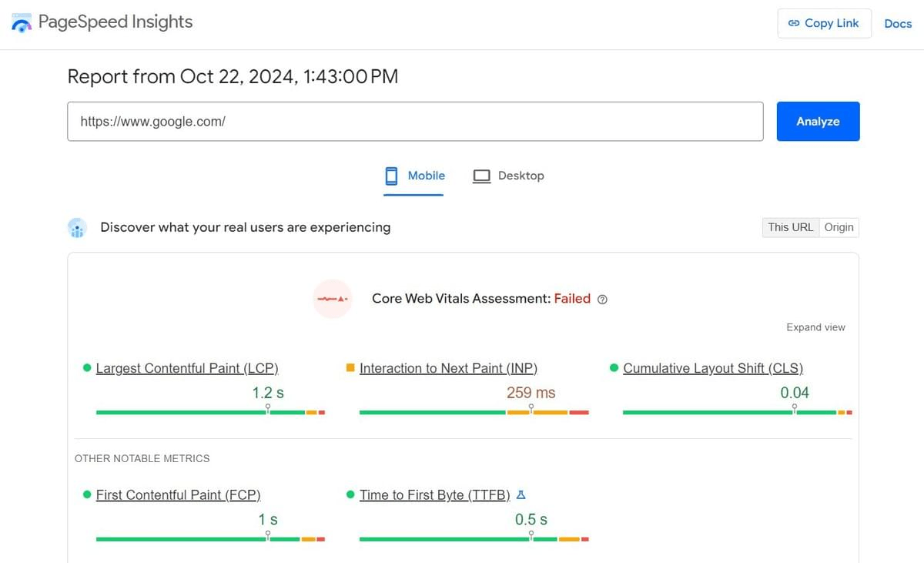Open the Interaction to Next Paint (INP) link
924x563 pixels.
click(x=448, y=368)
